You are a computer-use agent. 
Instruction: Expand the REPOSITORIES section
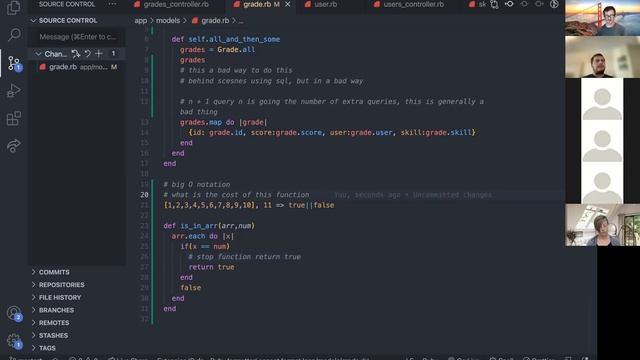[x=78, y=284]
